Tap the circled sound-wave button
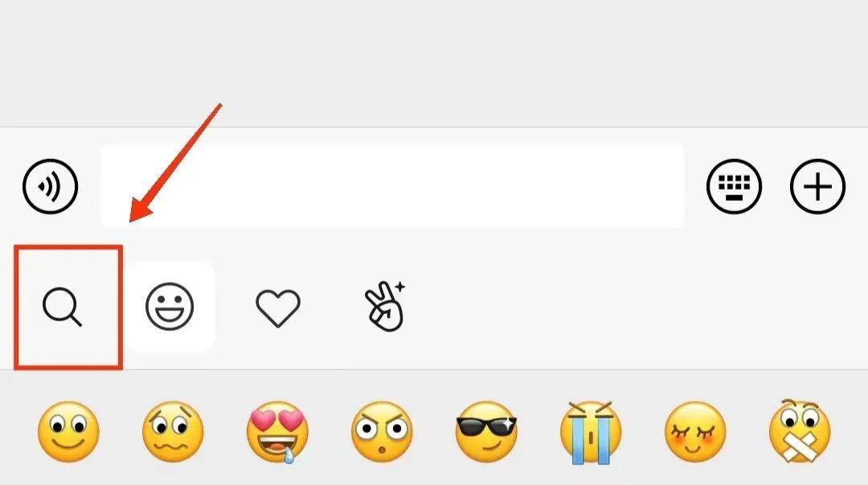Screen dimensions: 868x485 pyautogui.click(x=51, y=186)
